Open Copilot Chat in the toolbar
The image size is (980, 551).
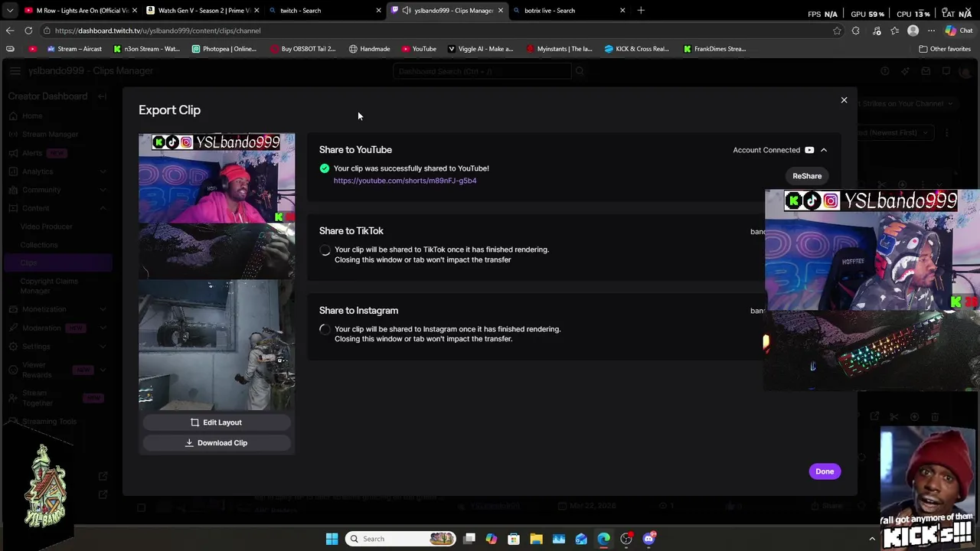pyautogui.click(x=959, y=31)
